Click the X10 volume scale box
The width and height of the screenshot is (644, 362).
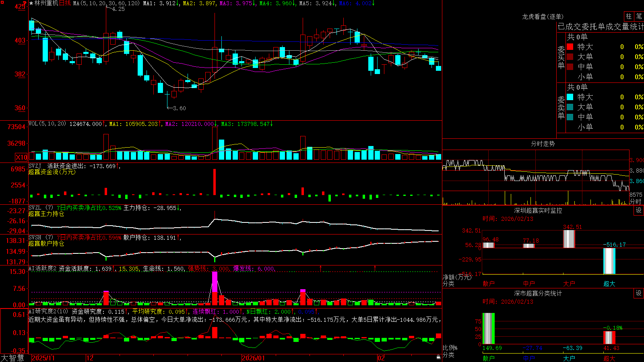[21, 157]
